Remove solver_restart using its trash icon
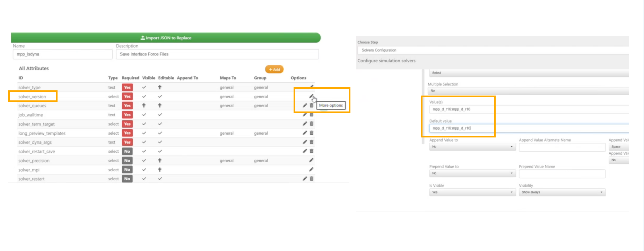 point(312,179)
